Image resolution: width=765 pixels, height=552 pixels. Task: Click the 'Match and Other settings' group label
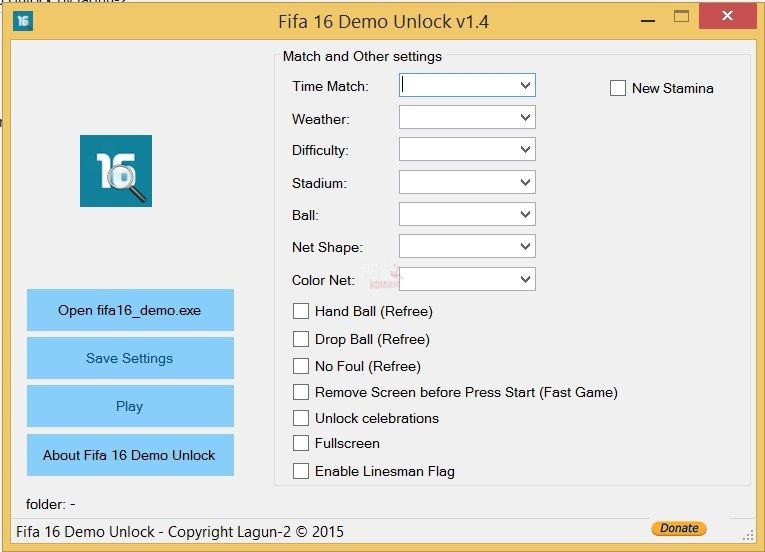362,57
